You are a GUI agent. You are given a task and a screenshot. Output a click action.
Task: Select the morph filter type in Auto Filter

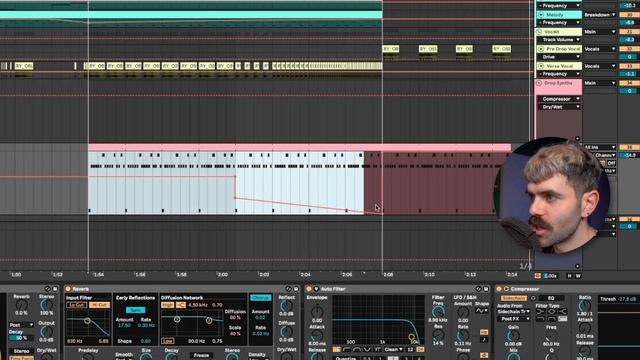click(x=377, y=349)
